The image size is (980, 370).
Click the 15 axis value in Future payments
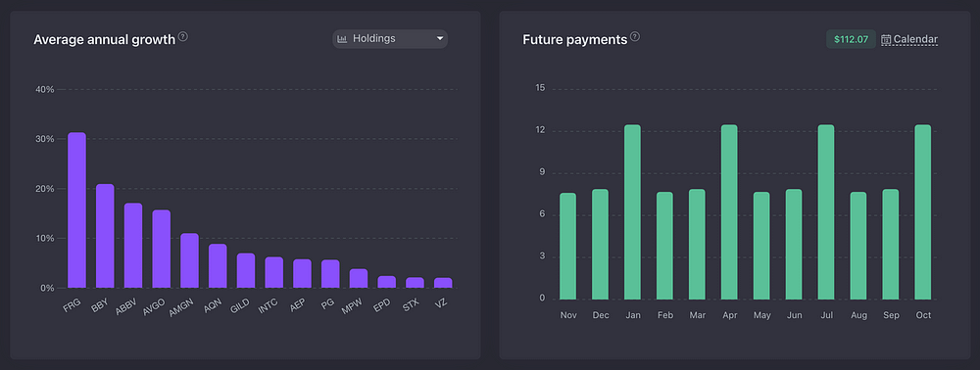pos(541,88)
